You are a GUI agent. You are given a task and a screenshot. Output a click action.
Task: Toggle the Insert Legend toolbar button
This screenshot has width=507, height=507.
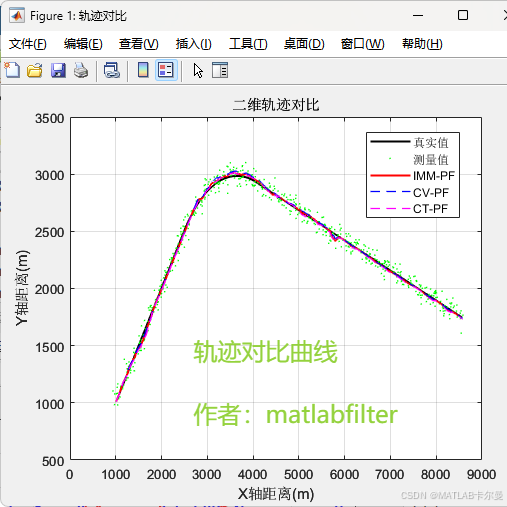pyautogui.click(x=166, y=70)
